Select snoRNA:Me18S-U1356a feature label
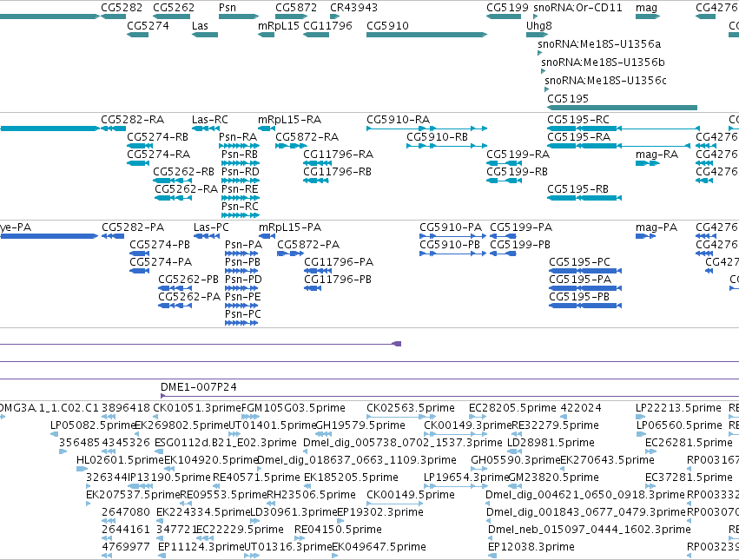The width and height of the screenshot is (739, 560). point(599,43)
